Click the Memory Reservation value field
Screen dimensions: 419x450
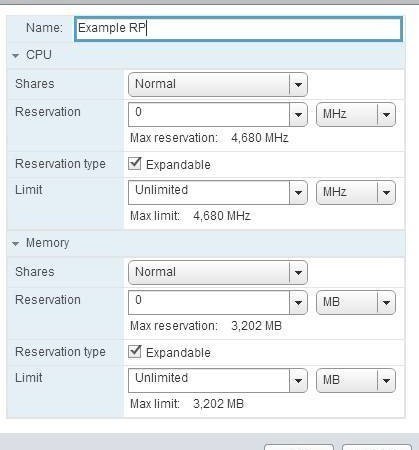209,302
